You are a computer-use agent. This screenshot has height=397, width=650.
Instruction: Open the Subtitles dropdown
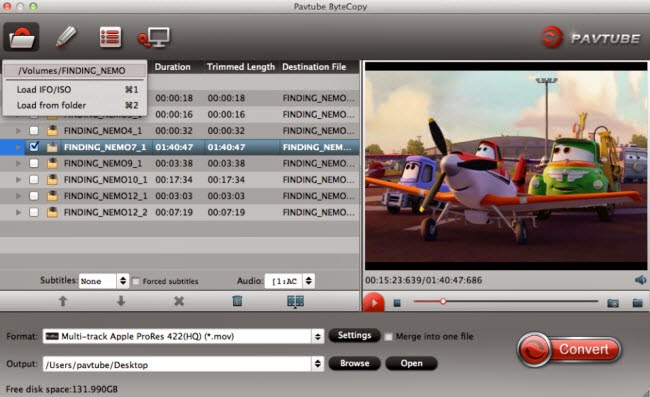coord(123,281)
